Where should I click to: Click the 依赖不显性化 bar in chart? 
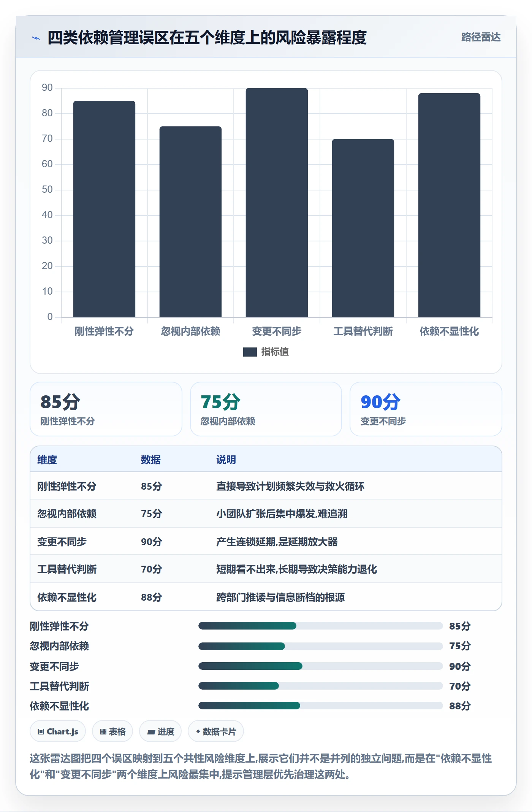[449, 205]
